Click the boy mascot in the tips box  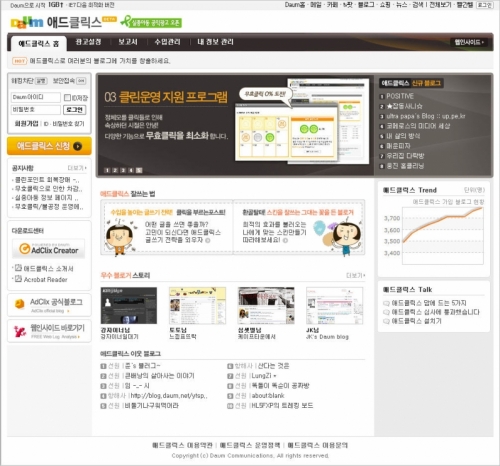pyautogui.click(x=119, y=237)
